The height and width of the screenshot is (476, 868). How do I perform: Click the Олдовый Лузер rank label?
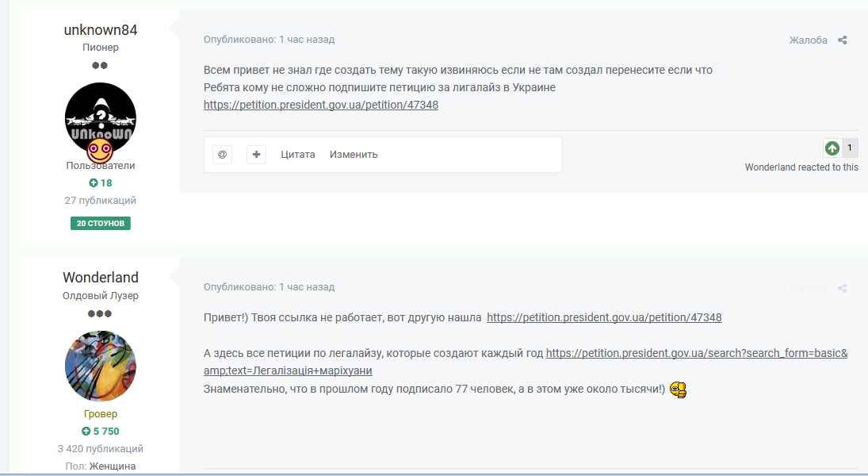point(100,296)
